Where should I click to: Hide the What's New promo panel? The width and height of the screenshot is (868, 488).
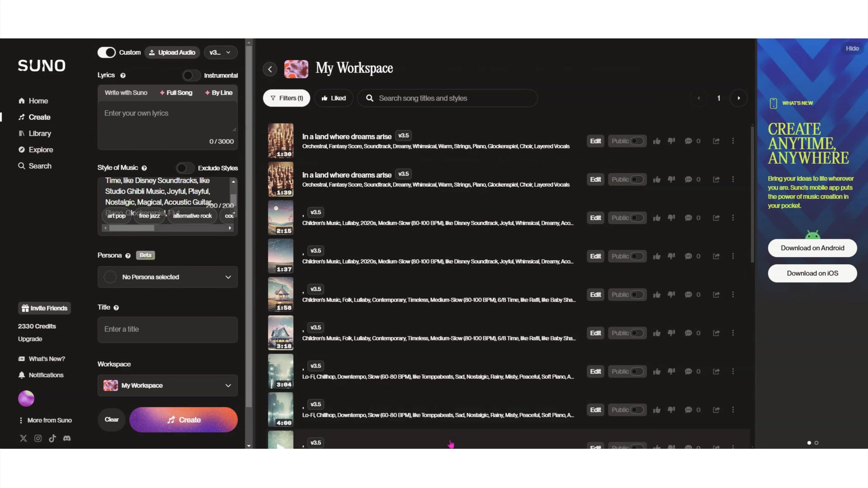click(x=852, y=48)
